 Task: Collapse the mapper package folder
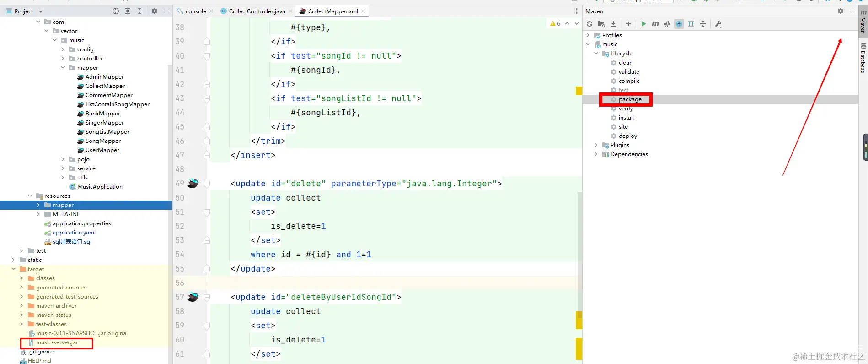tap(63, 67)
